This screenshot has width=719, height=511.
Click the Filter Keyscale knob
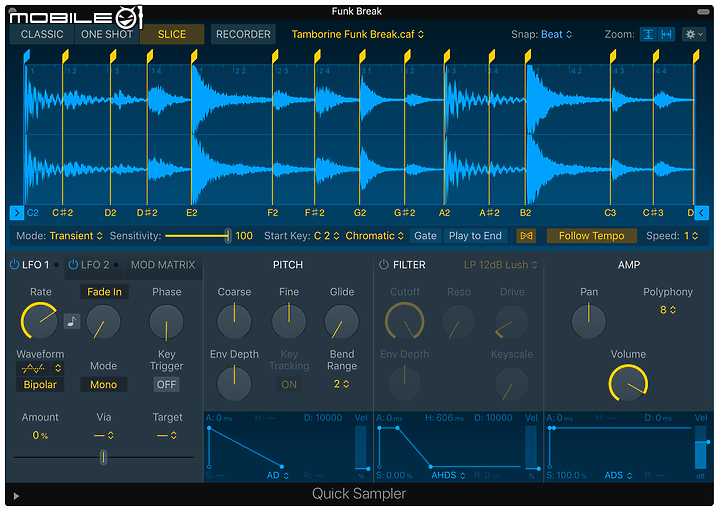512,383
